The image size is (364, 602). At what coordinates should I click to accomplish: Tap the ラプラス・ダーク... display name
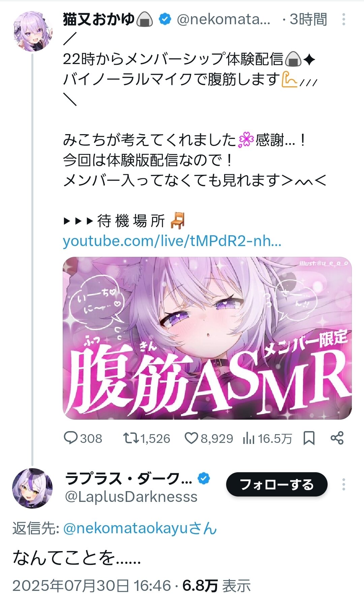click(x=128, y=479)
